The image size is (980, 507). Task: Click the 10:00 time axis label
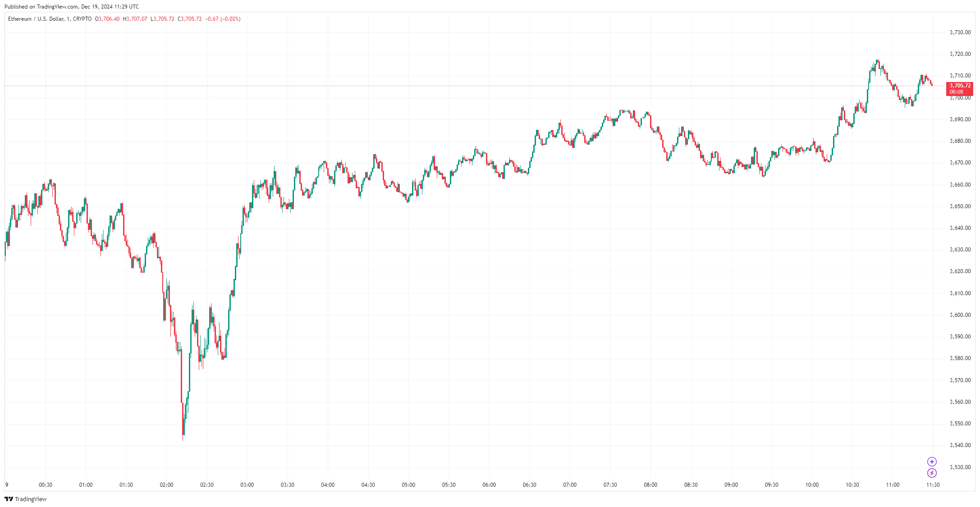[x=812, y=485]
